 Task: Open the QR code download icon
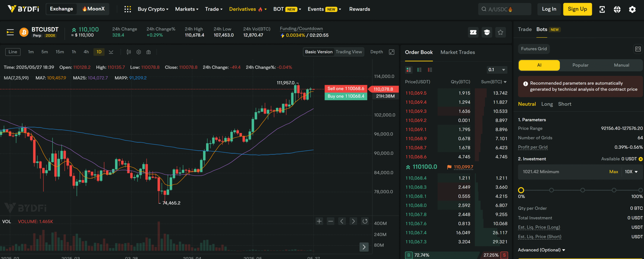coord(602,9)
